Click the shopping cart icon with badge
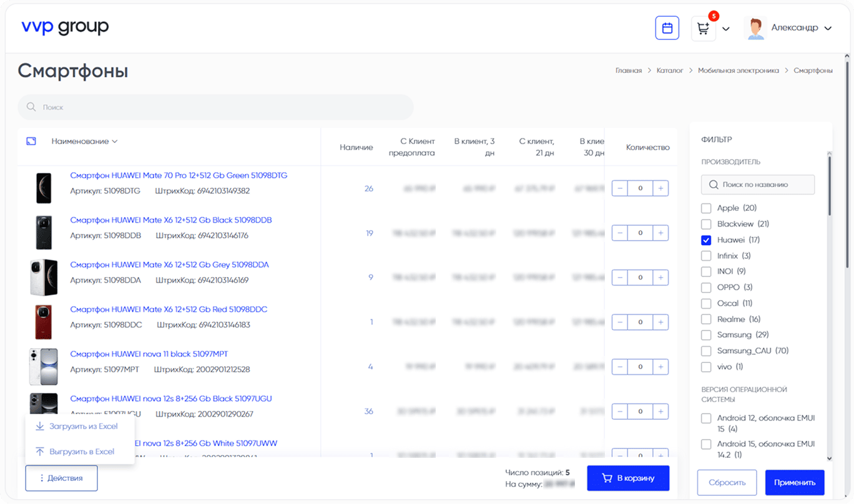854x504 pixels. click(704, 29)
